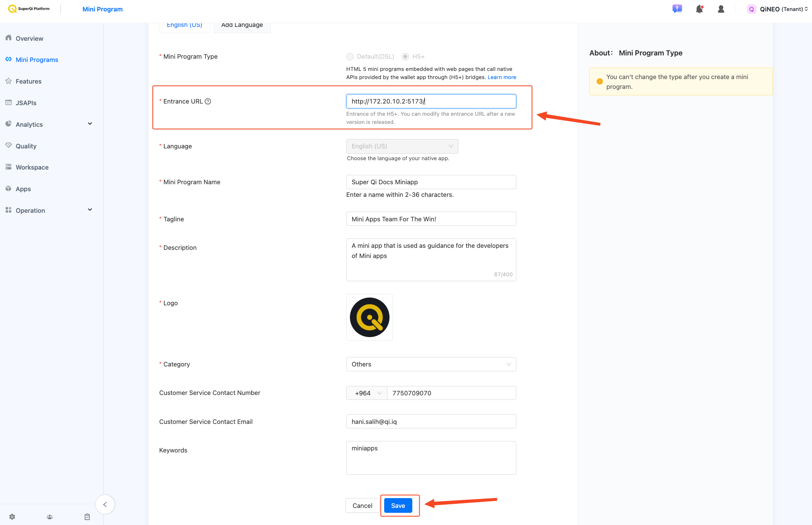Switch to the English (US) tab

[184, 26]
